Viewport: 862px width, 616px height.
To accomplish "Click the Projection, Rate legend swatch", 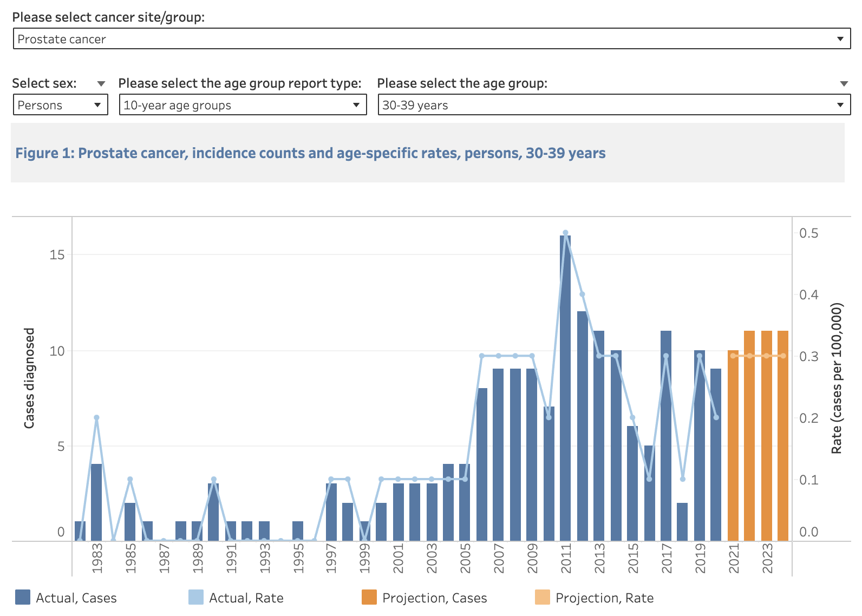I will pyautogui.click(x=543, y=598).
